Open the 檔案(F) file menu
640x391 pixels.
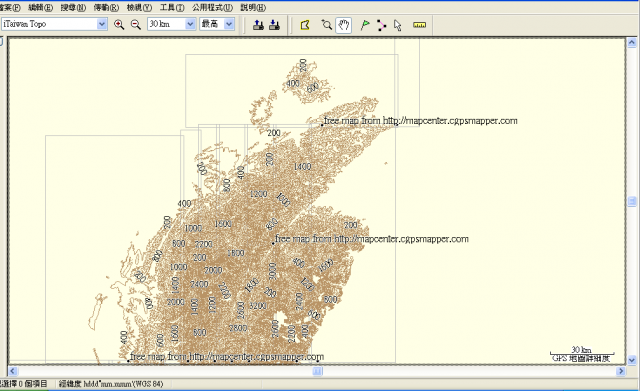(x=11, y=7)
